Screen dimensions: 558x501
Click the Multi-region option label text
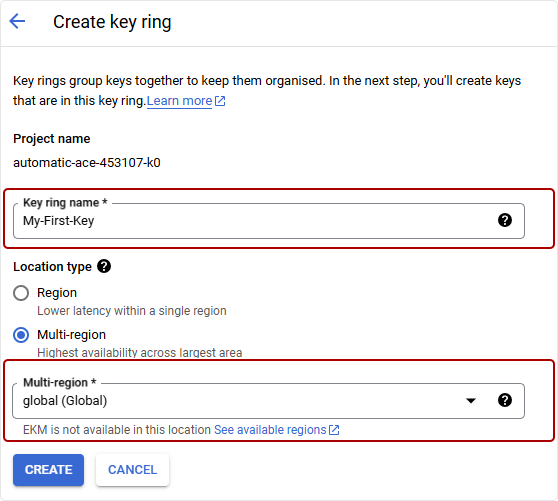tap(72, 335)
